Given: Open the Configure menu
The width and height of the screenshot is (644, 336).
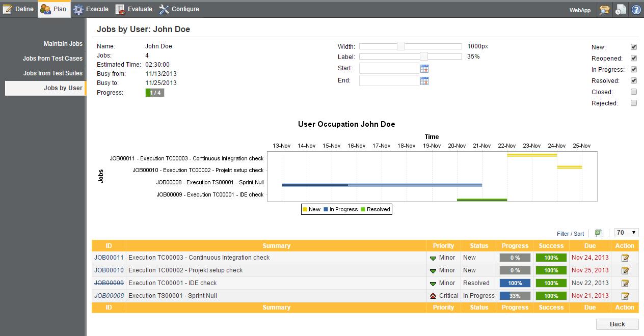Looking at the screenshot, I should pos(179,9).
